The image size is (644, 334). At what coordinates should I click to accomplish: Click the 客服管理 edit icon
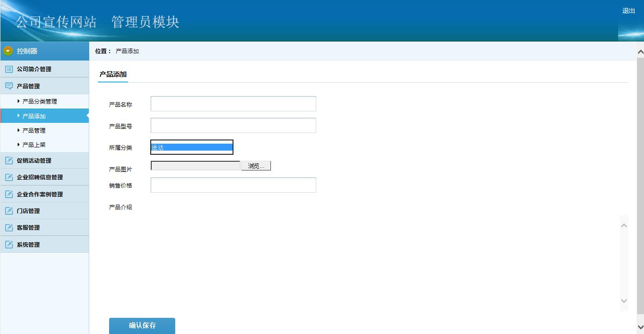(x=9, y=227)
